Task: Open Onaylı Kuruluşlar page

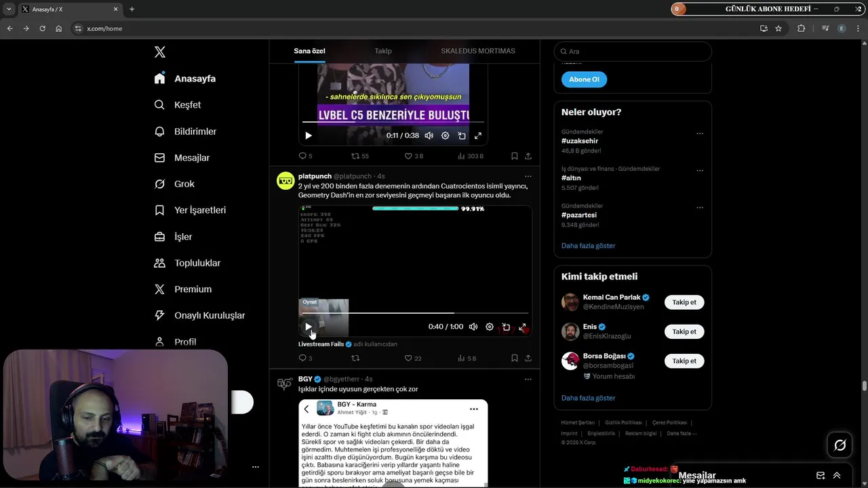Action: pos(199,316)
